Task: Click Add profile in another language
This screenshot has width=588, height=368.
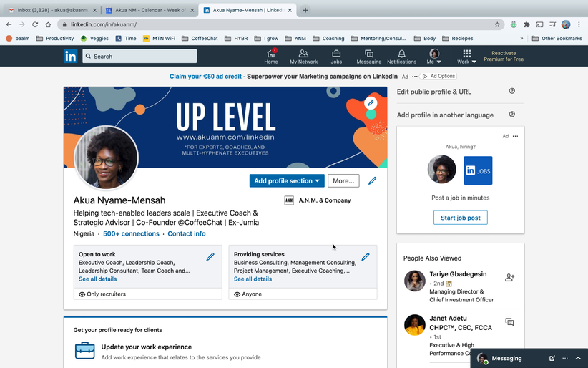Action: (x=445, y=115)
